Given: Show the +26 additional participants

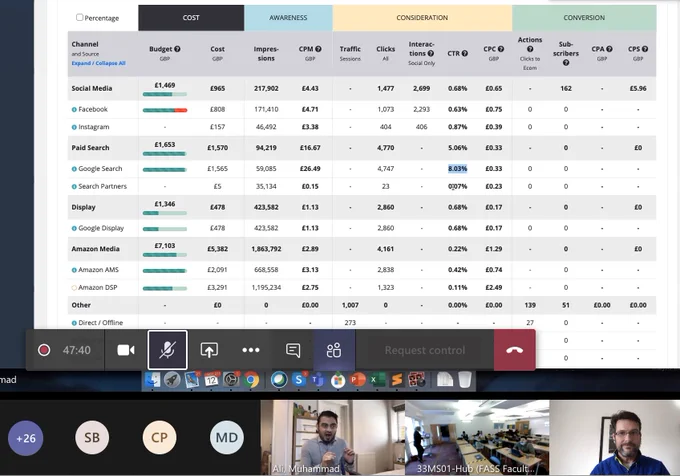Looking at the screenshot, I should pyautogui.click(x=26, y=438).
